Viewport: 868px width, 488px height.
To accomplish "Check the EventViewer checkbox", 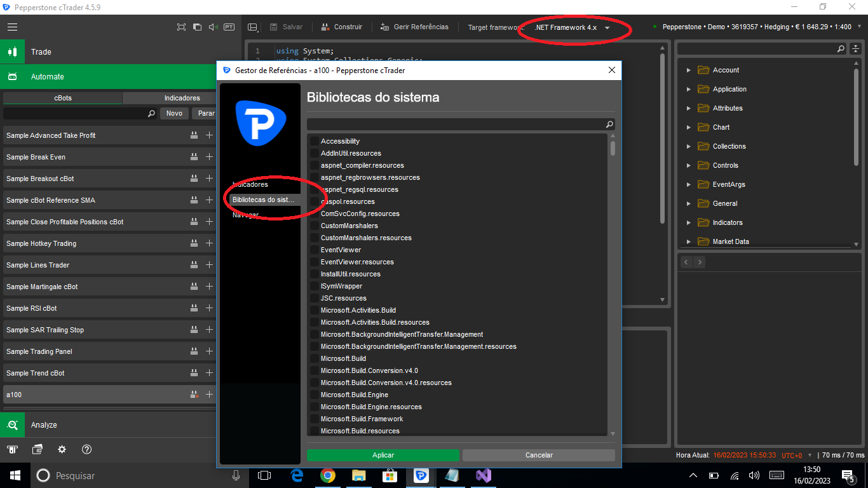I will click(315, 250).
